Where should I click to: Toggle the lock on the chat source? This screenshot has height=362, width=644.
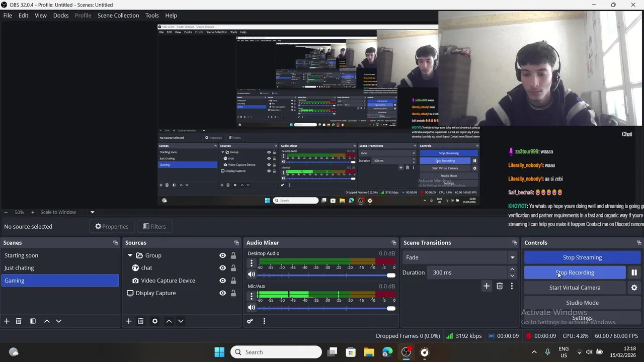point(233,268)
